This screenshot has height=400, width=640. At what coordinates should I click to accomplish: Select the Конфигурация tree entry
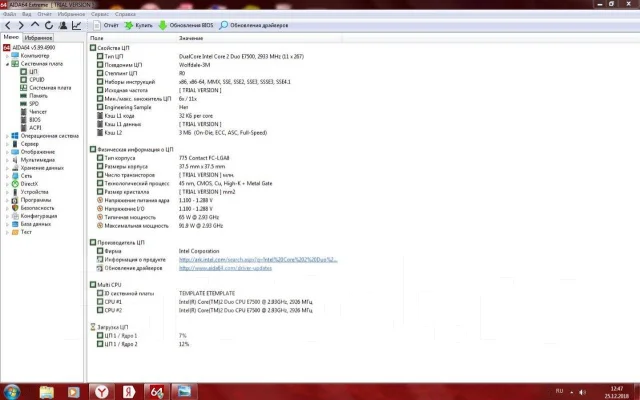click(x=39, y=216)
